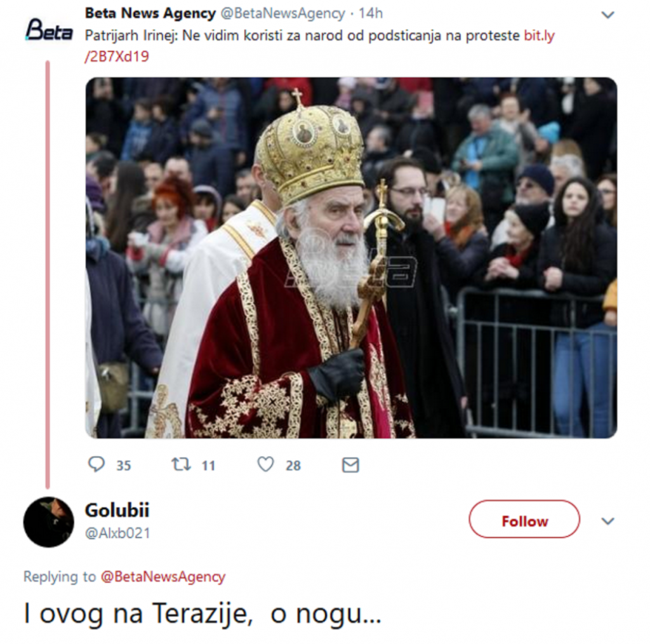The height and width of the screenshot is (644, 650).
Task: Send tweet via direct message envelope icon
Action: pyautogui.click(x=350, y=465)
